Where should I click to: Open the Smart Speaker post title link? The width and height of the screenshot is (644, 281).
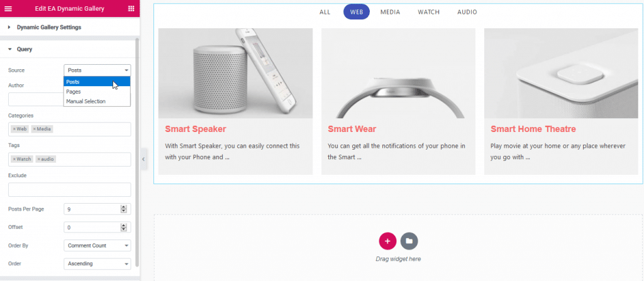point(196,129)
